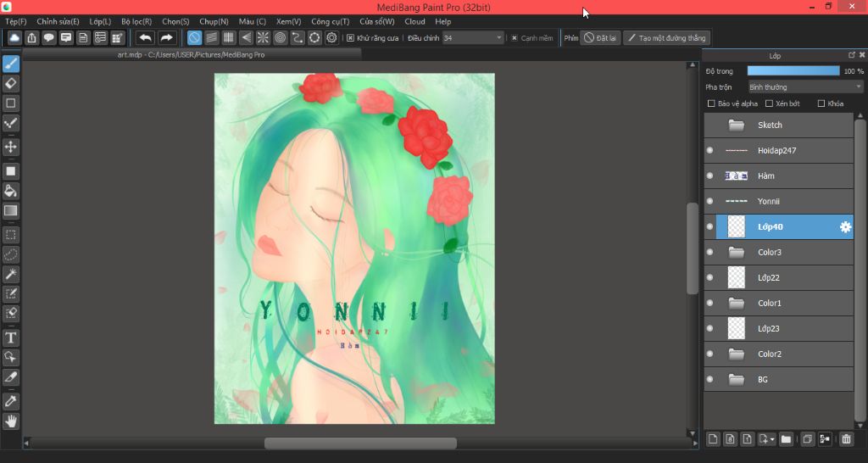868x463 pixels.
Task: Expand the Color2 folder
Action: (737, 354)
